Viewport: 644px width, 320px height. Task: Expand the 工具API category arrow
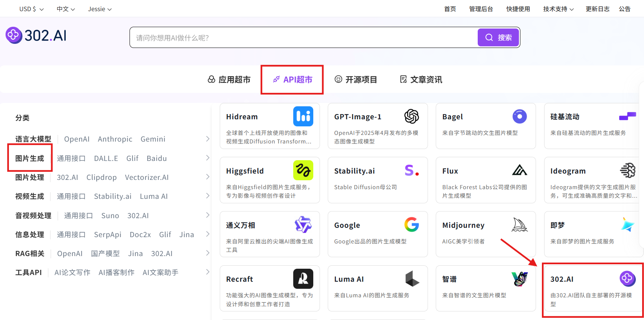(x=208, y=272)
